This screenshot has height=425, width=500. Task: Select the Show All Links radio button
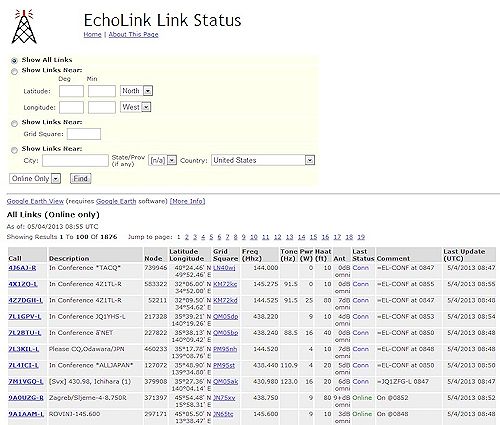(14, 61)
